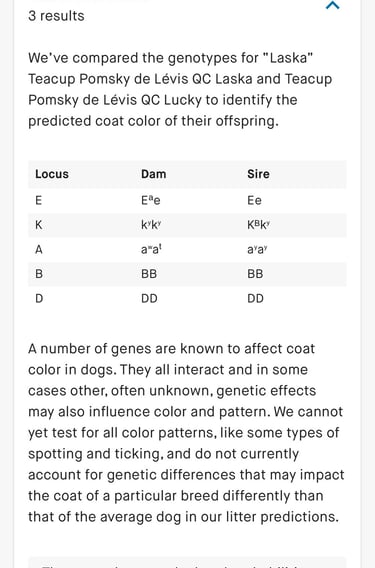Click the paragraph comparing Laska and Lucky genotypes
Image resolution: width=375 pixels, height=568 pixels.
(x=180, y=89)
